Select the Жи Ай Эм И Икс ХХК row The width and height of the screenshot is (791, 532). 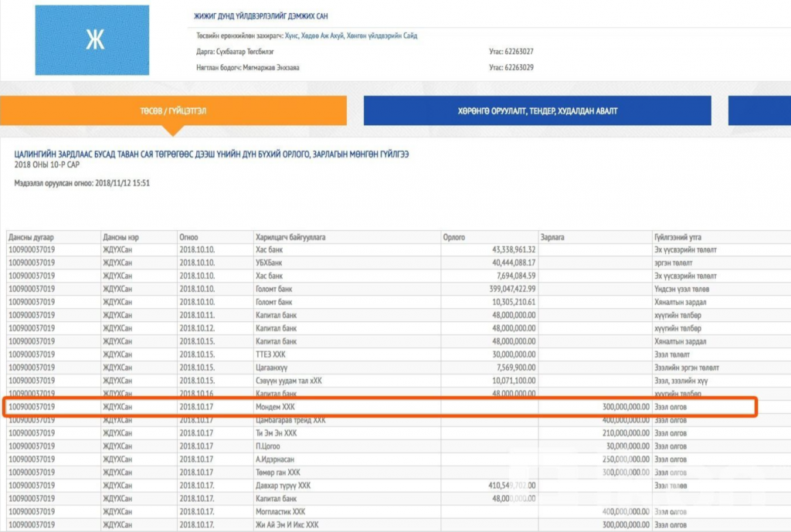tap(284, 524)
